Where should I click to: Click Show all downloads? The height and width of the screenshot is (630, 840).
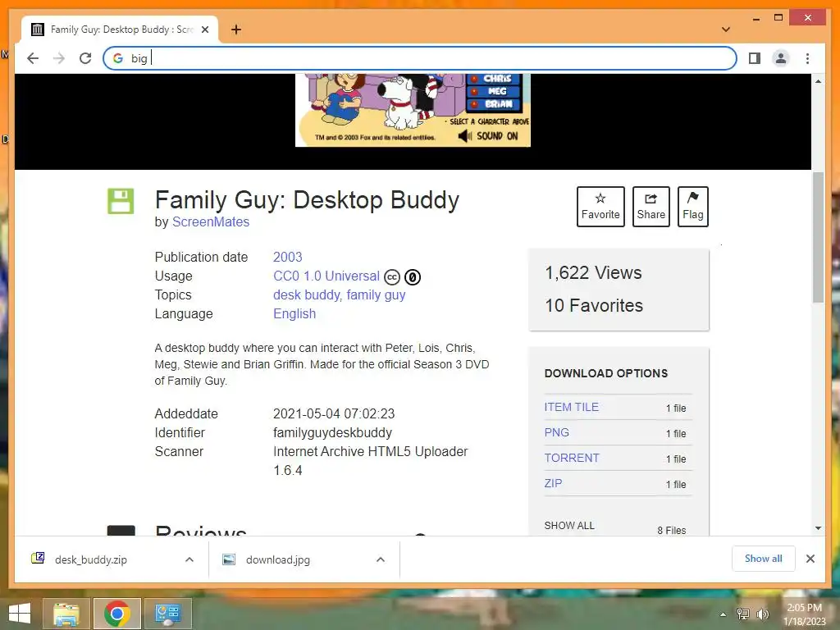tap(764, 559)
